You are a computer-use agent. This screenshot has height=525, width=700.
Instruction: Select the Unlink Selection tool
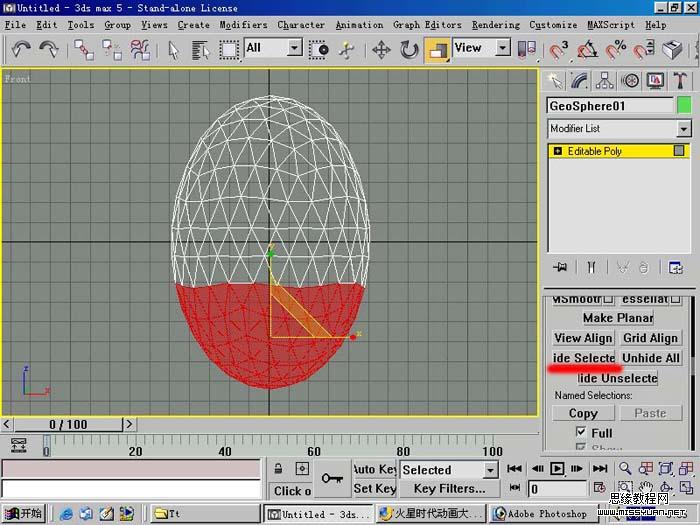pyautogui.click(x=112, y=49)
